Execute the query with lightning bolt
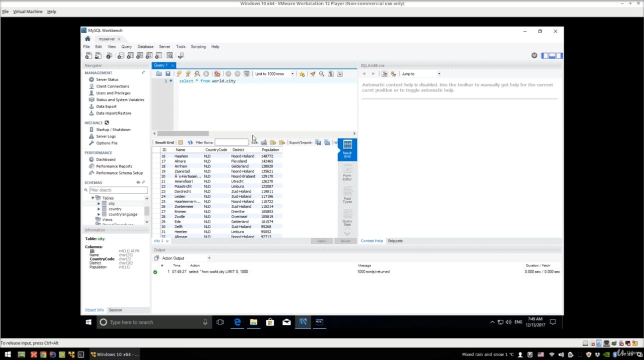This screenshot has height=360, width=644. pos(179,74)
